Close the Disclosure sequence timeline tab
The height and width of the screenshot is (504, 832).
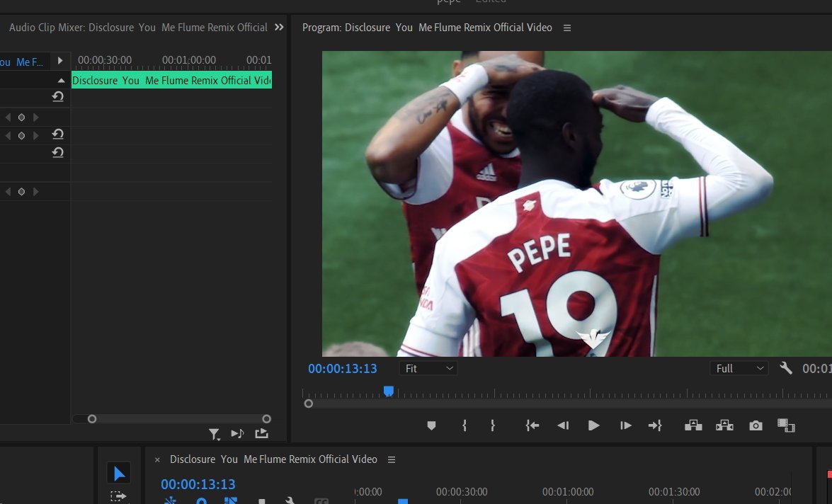pyautogui.click(x=157, y=460)
